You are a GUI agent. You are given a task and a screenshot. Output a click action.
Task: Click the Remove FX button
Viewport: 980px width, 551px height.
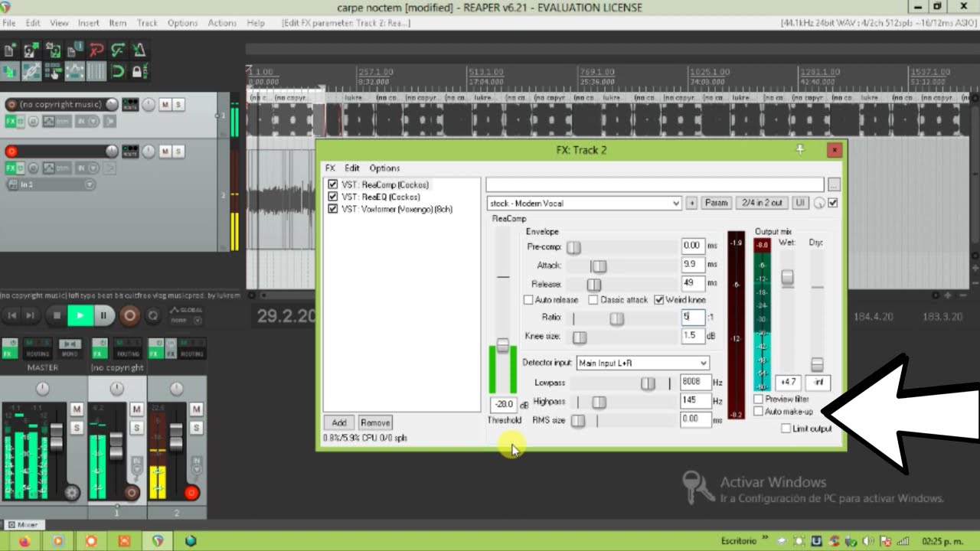tap(375, 422)
